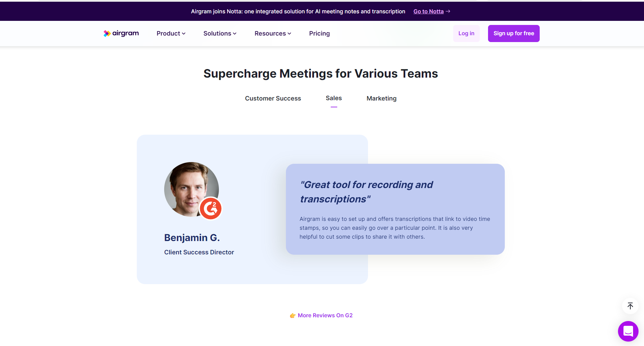This screenshot has width=644, height=346.
Task: Expand the Solutions dropdown menu
Action: [220, 34]
